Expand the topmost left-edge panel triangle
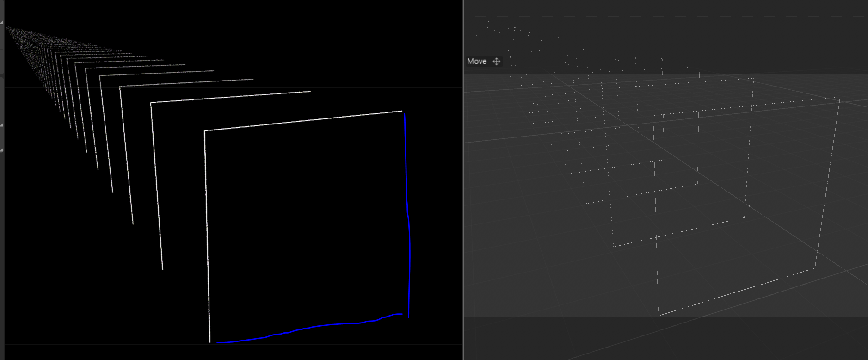This screenshot has height=360, width=868. [2, 22]
